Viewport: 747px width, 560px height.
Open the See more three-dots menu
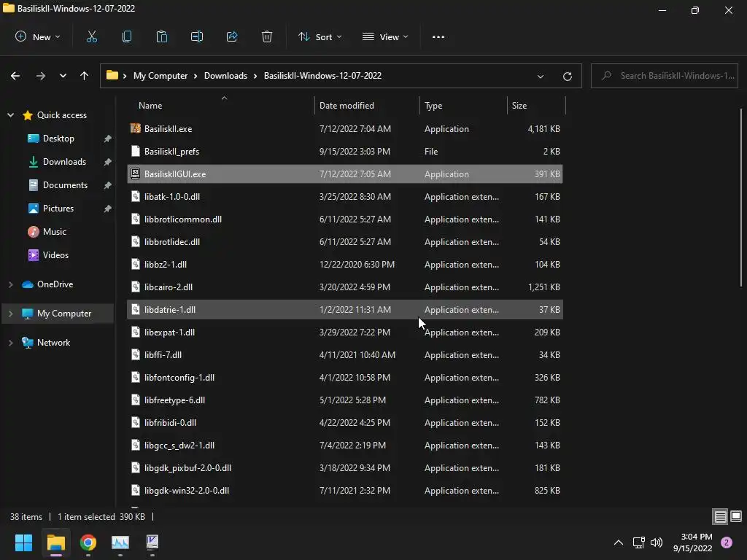[x=438, y=36]
